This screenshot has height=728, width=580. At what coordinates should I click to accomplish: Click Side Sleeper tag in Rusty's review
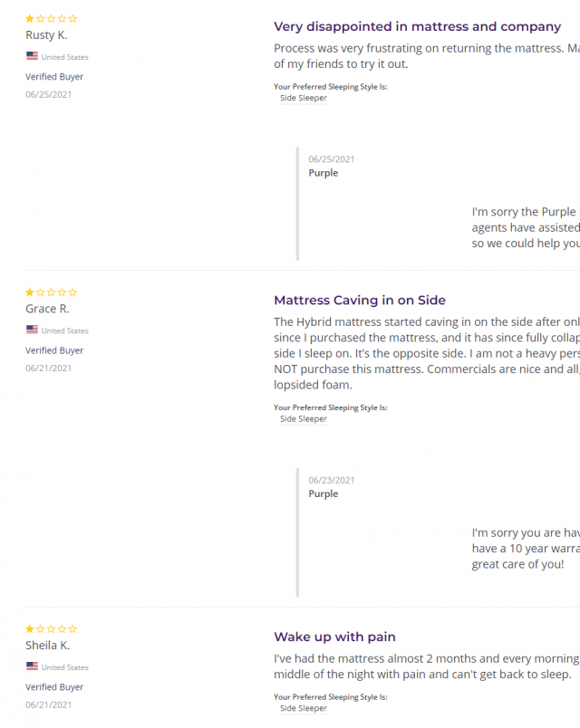304,98
